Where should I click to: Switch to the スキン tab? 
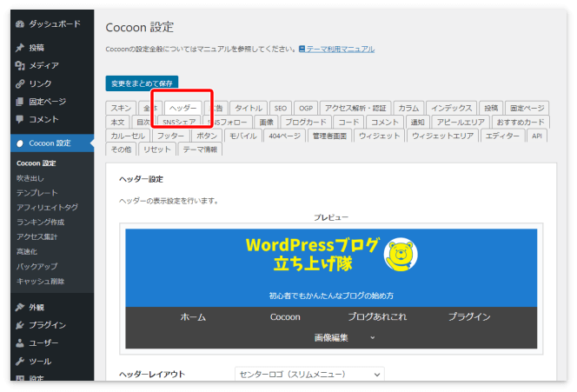click(x=121, y=108)
